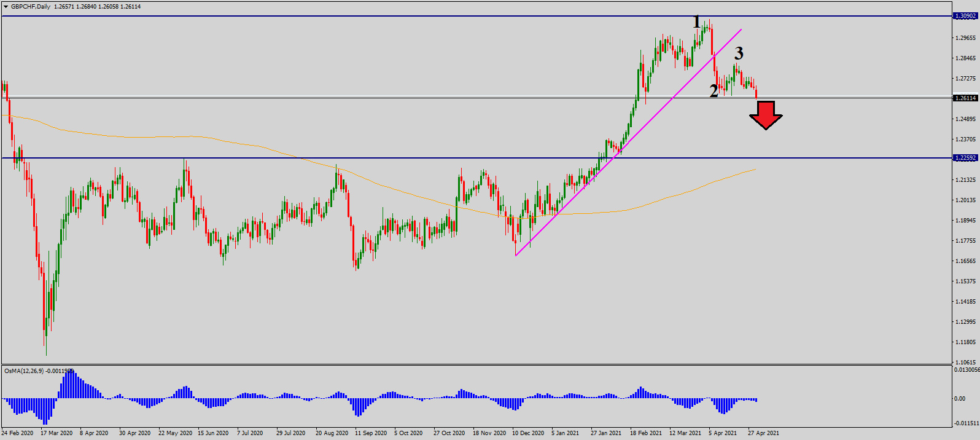
Task: Click the GBPCHF,Daily chart title
Action: pyautogui.click(x=31, y=7)
